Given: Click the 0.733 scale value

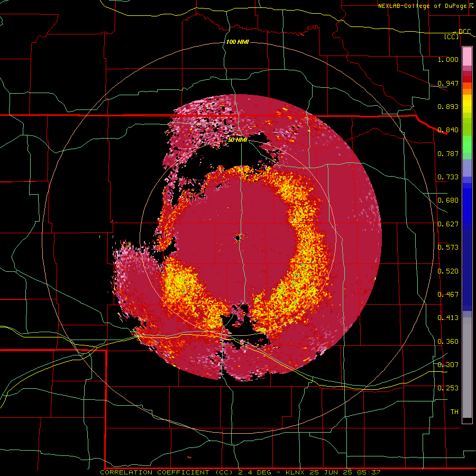Looking at the screenshot, I should coord(448,177).
